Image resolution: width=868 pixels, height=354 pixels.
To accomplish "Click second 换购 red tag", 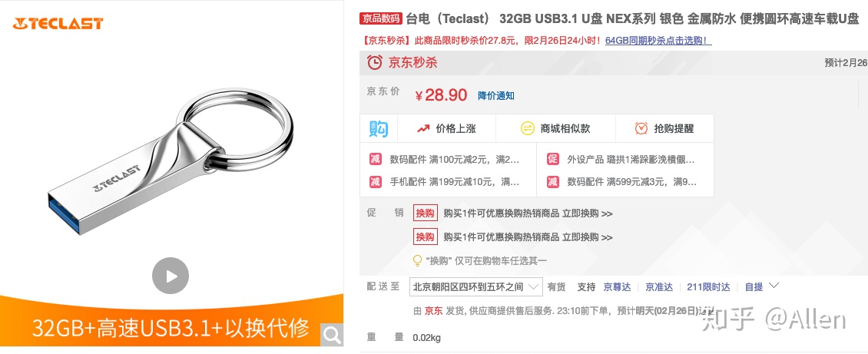I will click(425, 237).
